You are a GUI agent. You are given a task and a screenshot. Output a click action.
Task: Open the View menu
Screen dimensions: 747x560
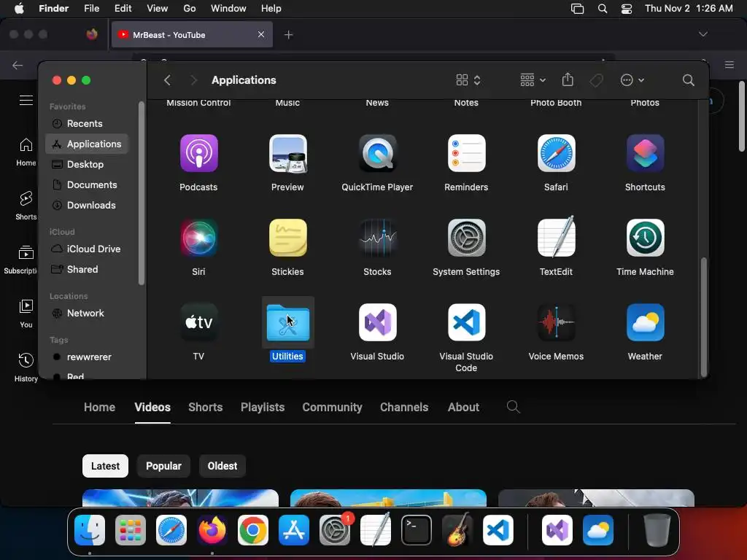[x=158, y=9]
